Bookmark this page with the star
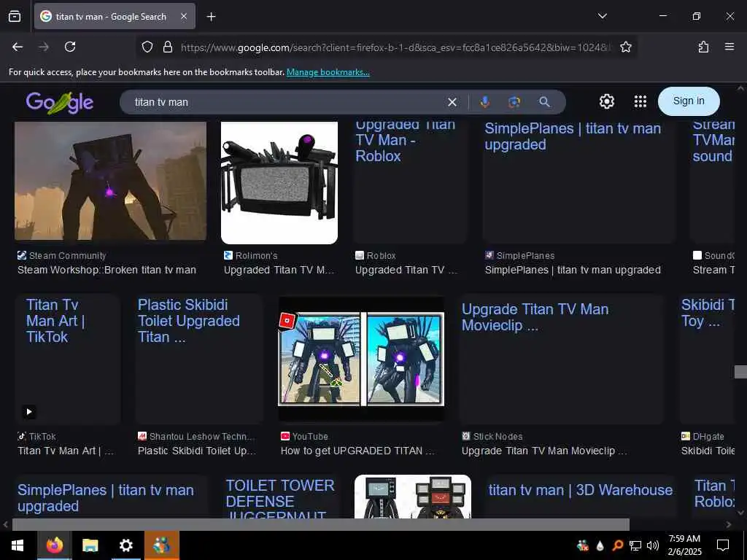Image resolution: width=747 pixels, height=560 pixels. (x=625, y=47)
